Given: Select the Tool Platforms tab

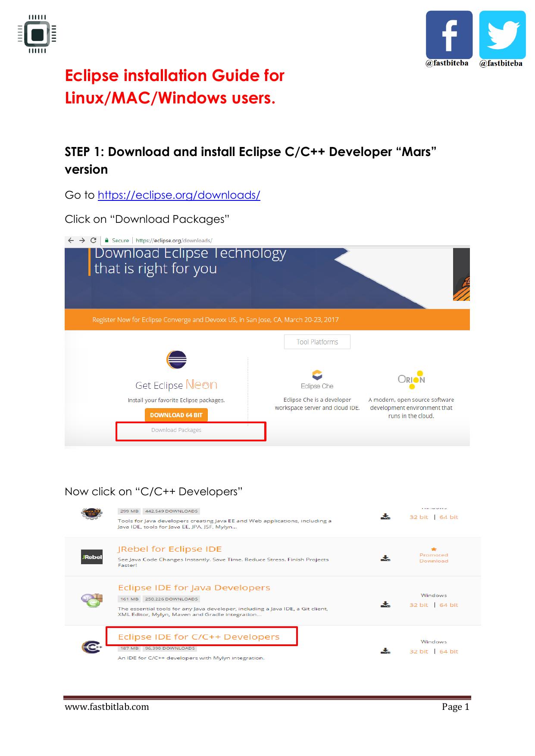Looking at the screenshot, I should pyautogui.click(x=317, y=342).
